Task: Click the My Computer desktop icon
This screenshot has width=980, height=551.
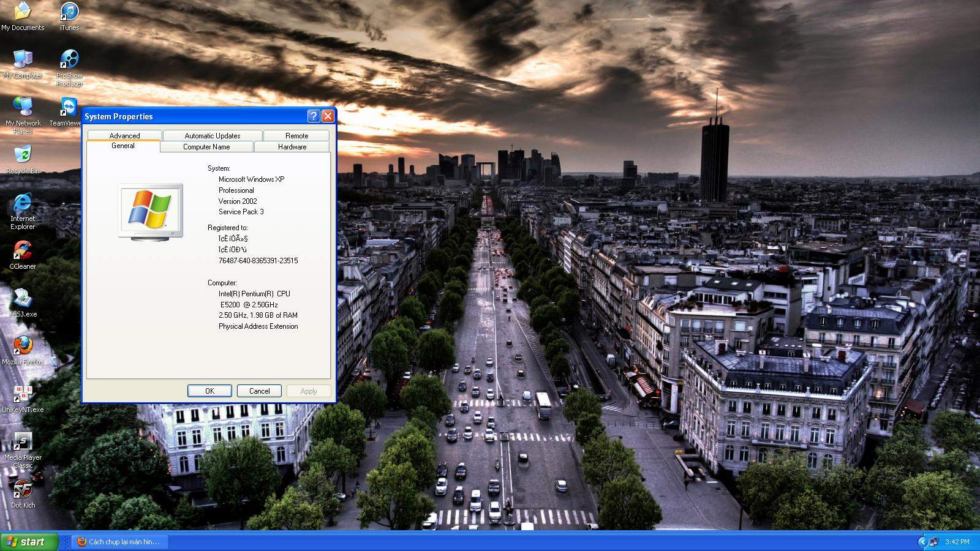Action: (23, 60)
